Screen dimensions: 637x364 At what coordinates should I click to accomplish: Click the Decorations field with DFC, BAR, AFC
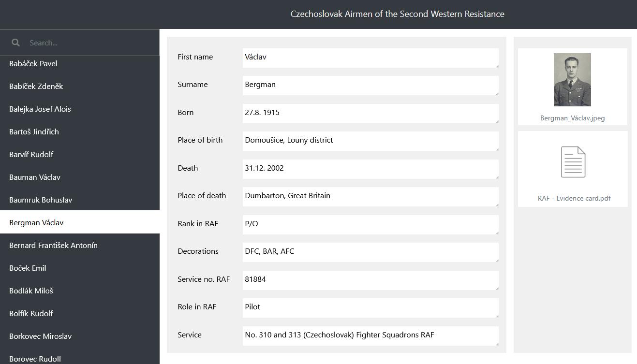pos(370,252)
